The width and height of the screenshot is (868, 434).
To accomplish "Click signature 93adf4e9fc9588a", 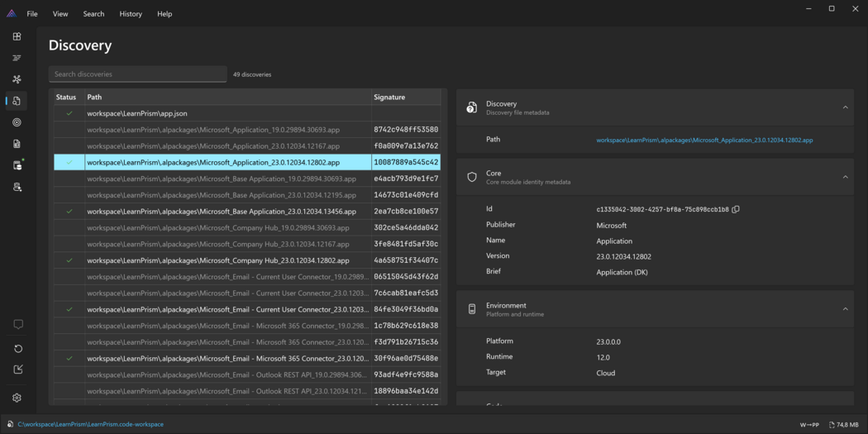I will pos(407,374).
